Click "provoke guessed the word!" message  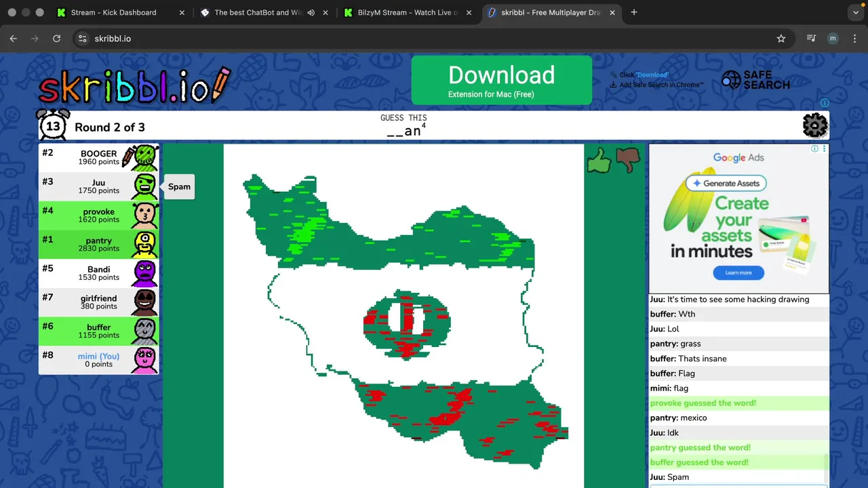[x=703, y=403]
